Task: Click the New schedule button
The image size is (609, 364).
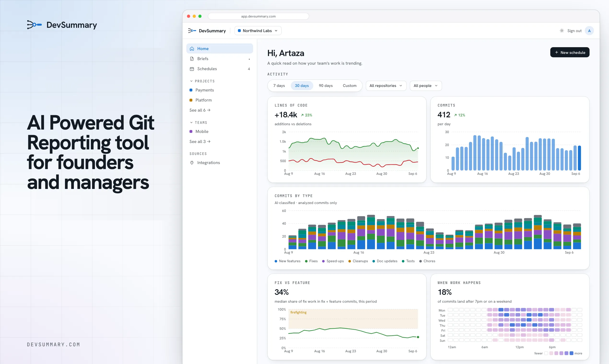Action: (x=570, y=52)
